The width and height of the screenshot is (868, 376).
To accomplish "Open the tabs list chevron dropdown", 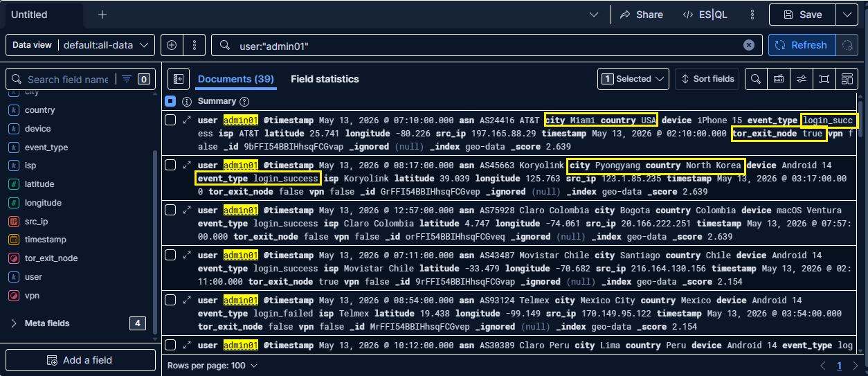I will click(594, 15).
